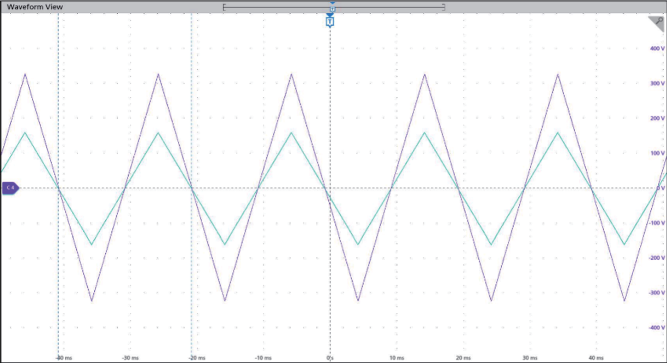This screenshot has width=667, height=363.
Task: Click the 30 ms time label
Action: pos(530,358)
